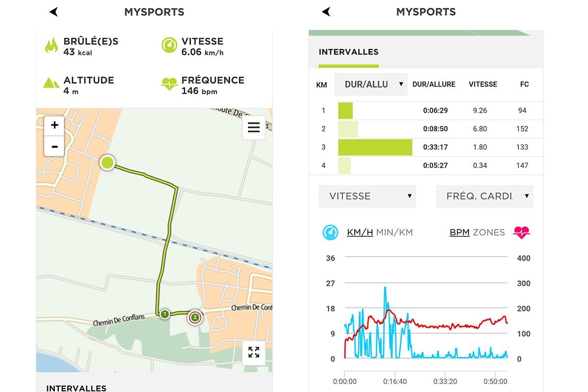Open the map layers hamburger menu
The width and height of the screenshot is (588, 392).
click(x=254, y=127)
